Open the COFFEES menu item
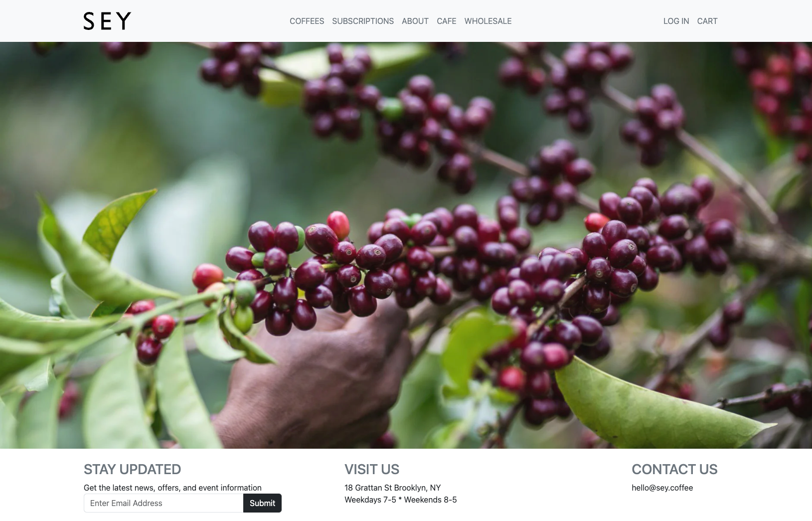Image resolution: width=812 pixels, height=521 pixels. click(307, 21)
